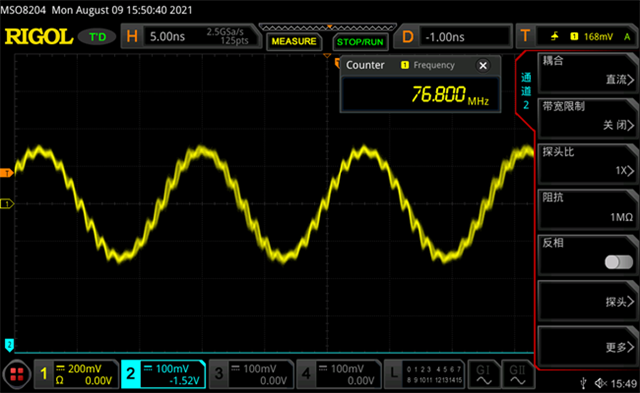The height and width of the screenshot is (393, 640).
Task: Toggle the 反相 invert switch
Action: coord(619,262)
